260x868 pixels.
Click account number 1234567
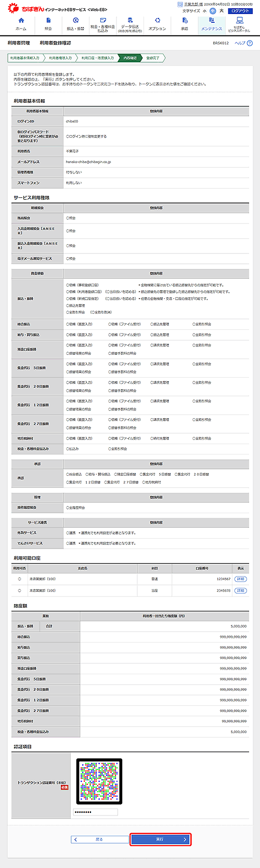tap(224, 579)
